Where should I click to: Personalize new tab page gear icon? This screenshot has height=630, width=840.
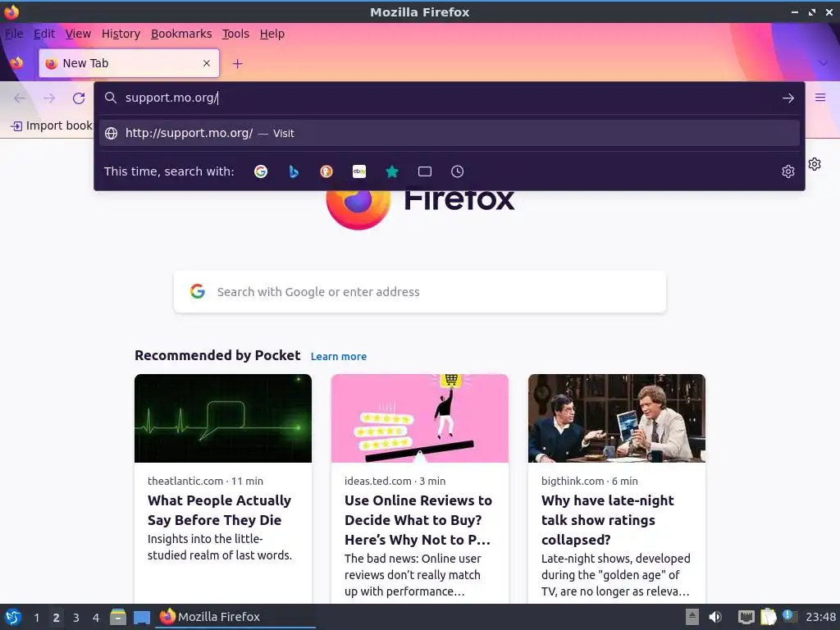(815, 164)
